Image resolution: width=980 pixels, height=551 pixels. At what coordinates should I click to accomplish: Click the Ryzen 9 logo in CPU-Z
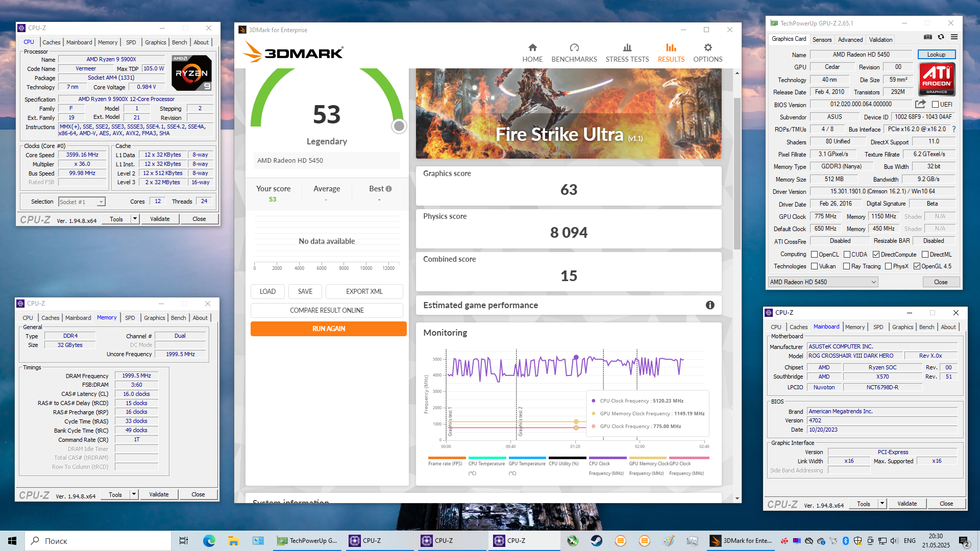click(192, 73)
